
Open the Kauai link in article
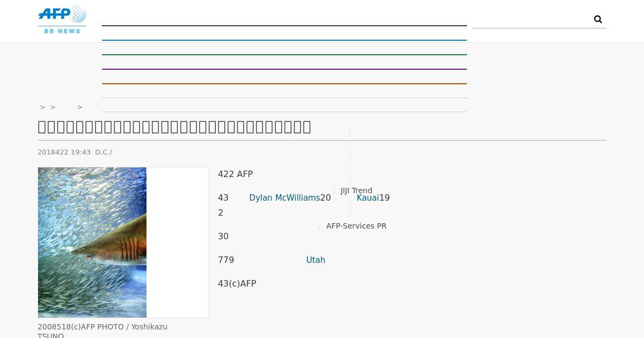point(368,198)
